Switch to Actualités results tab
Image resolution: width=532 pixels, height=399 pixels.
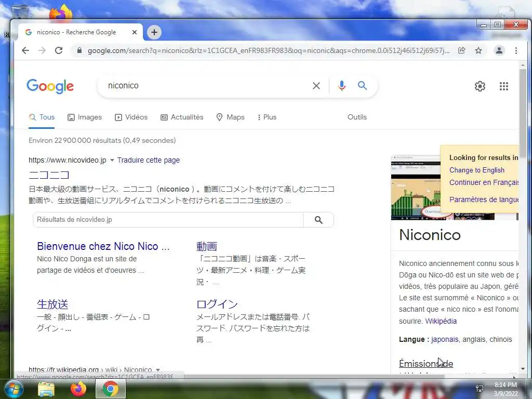click(182, 117)
